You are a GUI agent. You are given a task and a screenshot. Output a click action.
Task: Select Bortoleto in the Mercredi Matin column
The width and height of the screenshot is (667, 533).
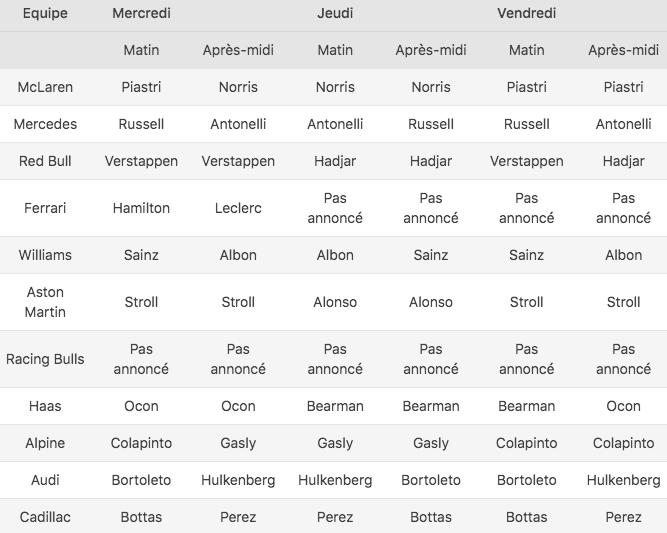pyautogui.click(x=141, y=480)
